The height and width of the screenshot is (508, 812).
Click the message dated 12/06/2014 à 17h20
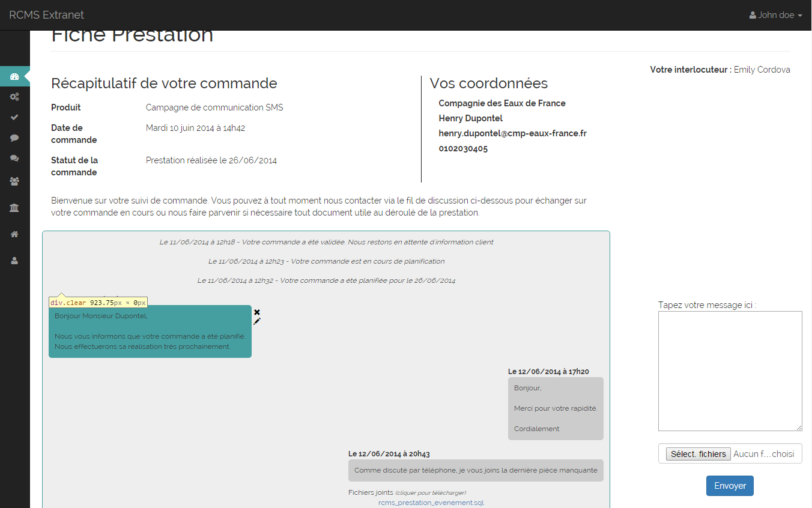pyautogui.click(x=556, y=408)
